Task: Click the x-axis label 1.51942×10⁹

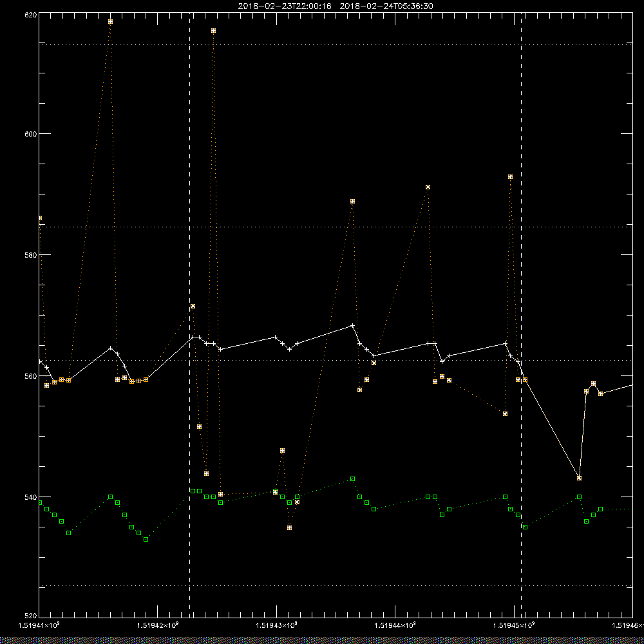Action: 158,625
